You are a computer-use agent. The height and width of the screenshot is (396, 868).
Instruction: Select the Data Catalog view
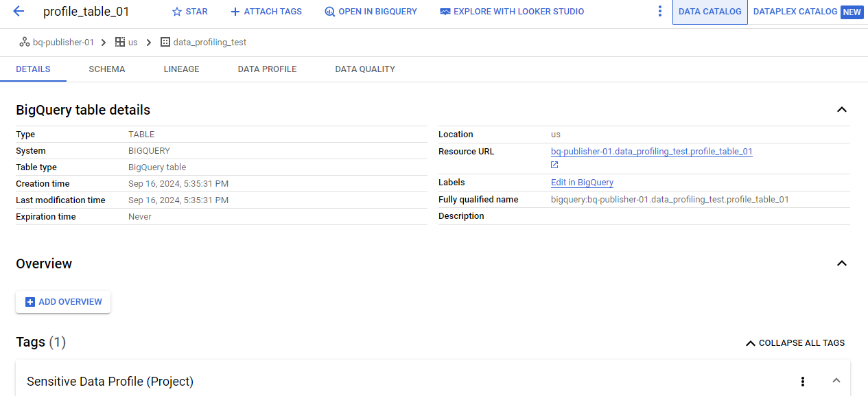coord(710,12)
